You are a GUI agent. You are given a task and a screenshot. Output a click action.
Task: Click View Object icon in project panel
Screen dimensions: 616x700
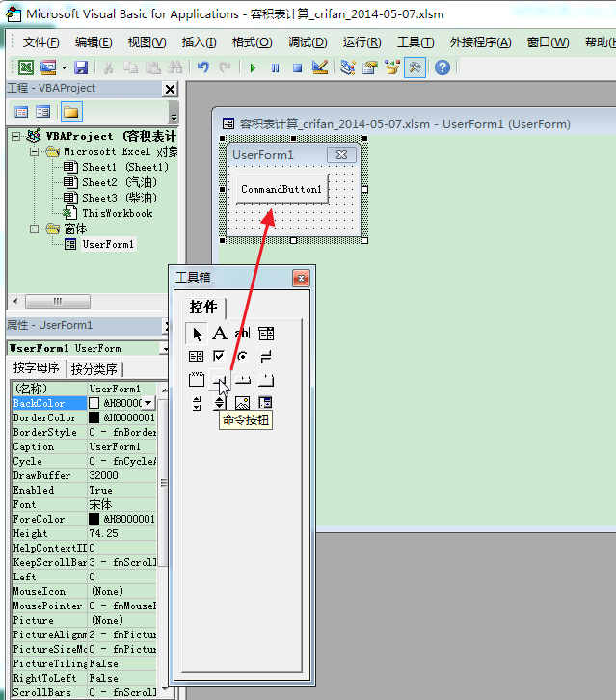pyautogui.click(x=42, y=112)
